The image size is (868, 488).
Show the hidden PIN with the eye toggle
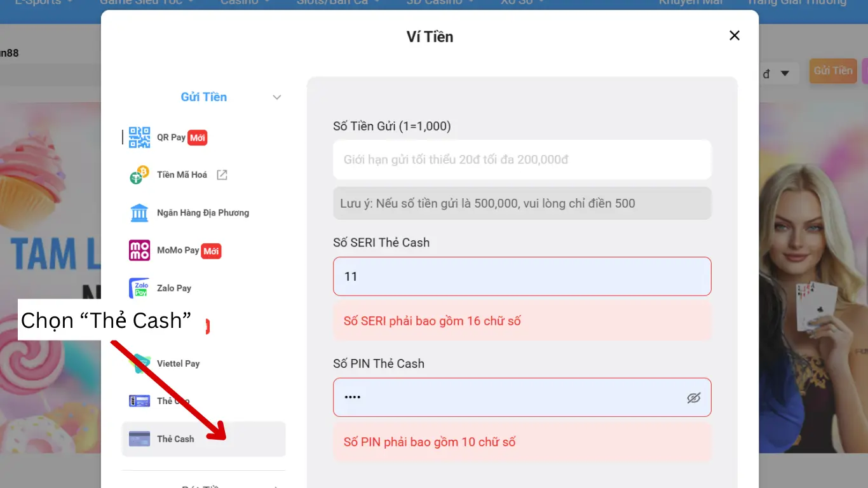693,397
